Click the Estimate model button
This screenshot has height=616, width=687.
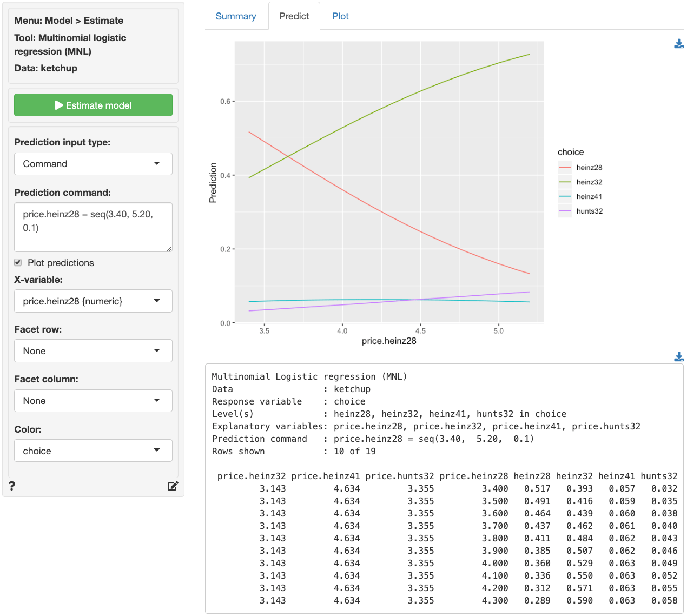(x=93, y=105)
